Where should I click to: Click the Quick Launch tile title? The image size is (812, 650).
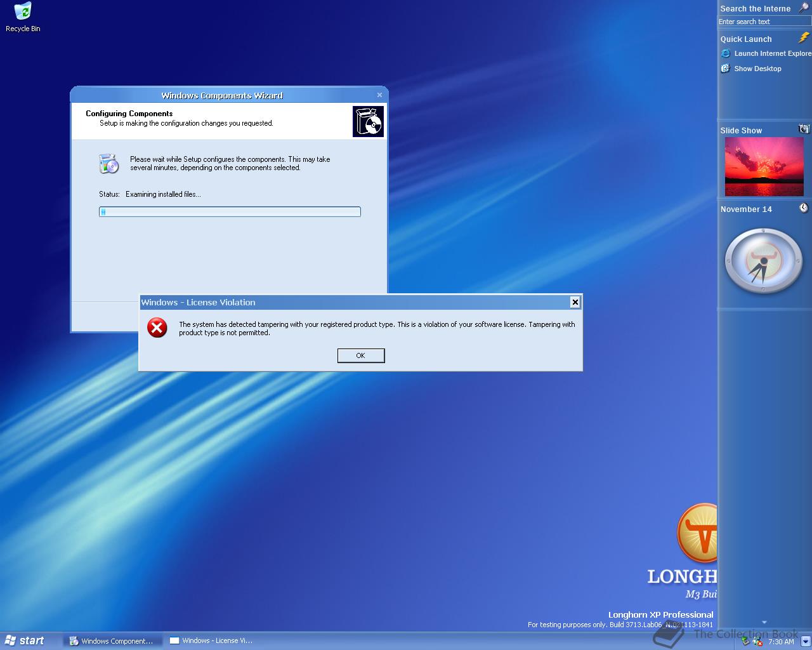[746, 39]
